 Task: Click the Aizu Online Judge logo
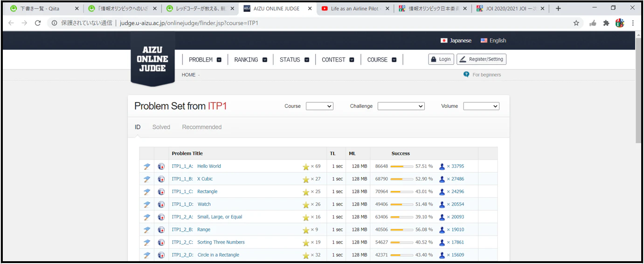click(152, 59)
